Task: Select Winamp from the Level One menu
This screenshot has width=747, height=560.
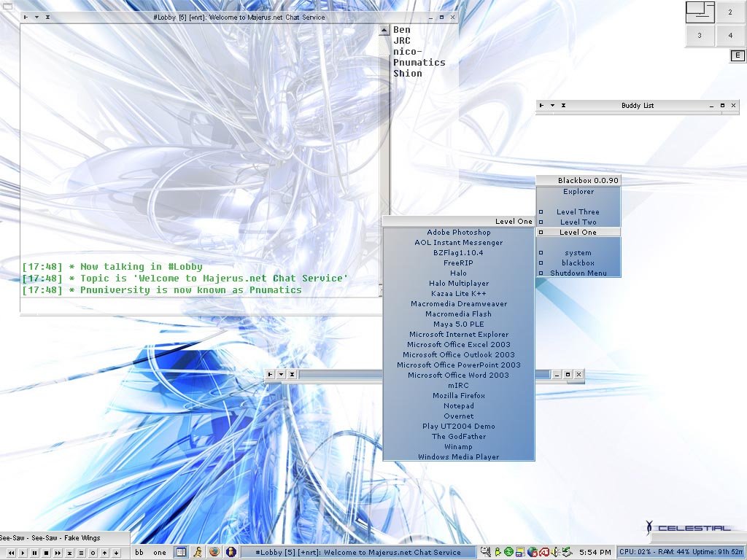Action: click(458, 447)
